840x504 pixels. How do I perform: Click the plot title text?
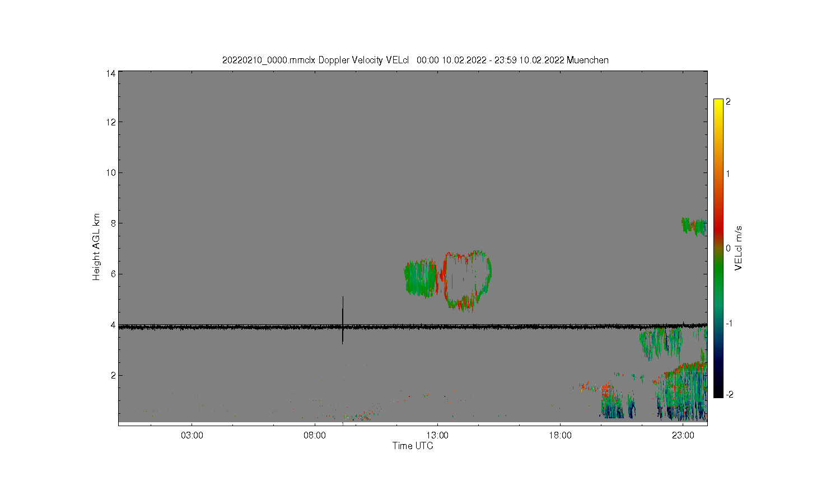pos(415,60)
